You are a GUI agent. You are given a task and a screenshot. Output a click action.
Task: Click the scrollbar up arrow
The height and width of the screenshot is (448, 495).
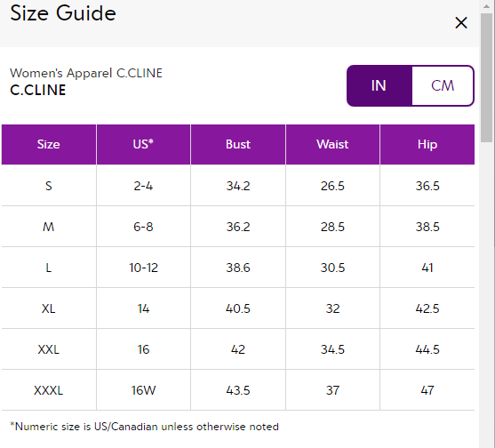[x=486, y=5]
